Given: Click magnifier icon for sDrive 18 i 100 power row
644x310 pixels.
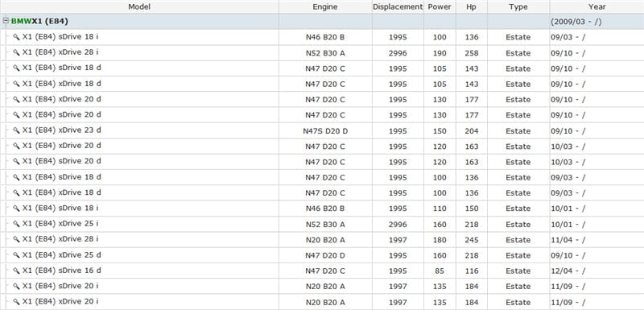Looking at the screenshot, I should click(x=16, y=37).
